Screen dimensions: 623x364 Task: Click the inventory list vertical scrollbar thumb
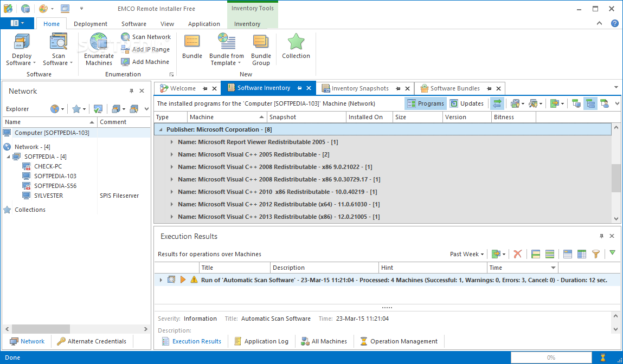click(616, 179)
